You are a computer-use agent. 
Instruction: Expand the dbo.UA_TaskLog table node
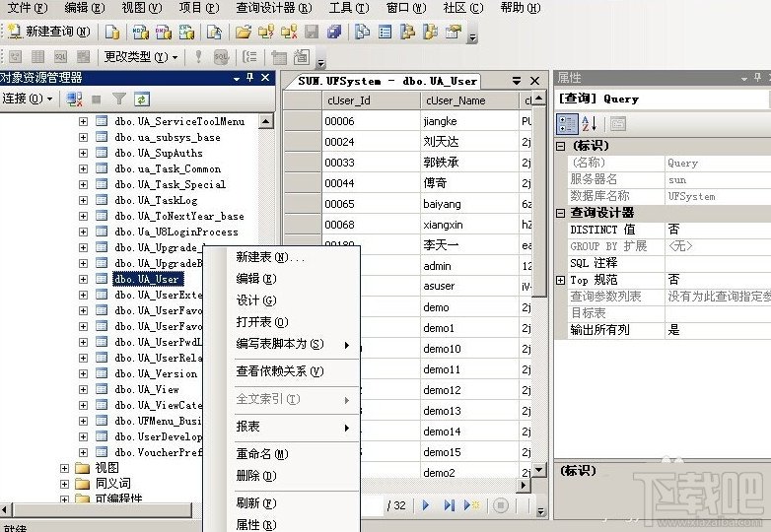pyautogui.click(x=83, y=200)
